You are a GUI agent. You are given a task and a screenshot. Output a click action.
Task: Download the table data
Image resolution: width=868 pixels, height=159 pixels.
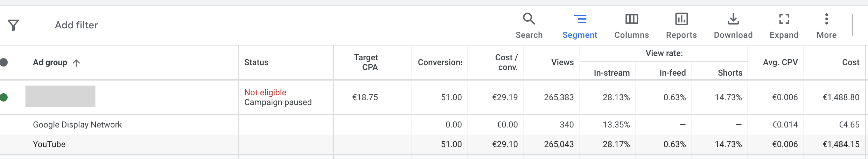(733, 25)
